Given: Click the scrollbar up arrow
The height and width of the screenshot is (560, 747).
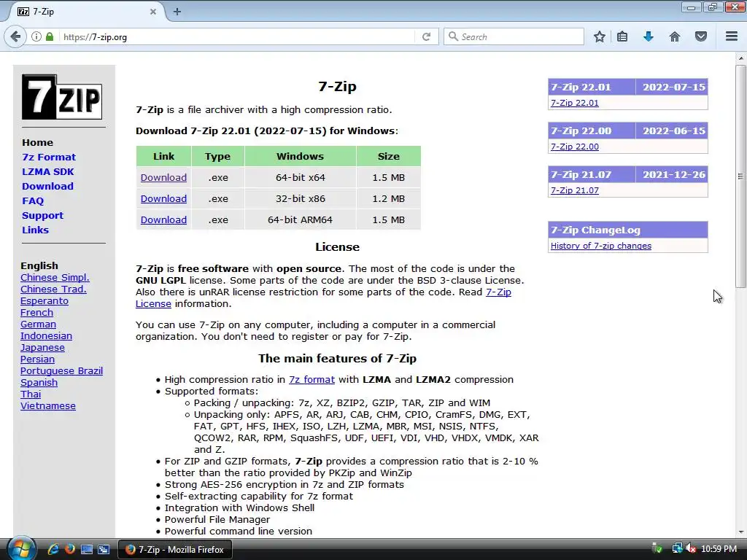Looking at the screenshot, I should 740,58.
